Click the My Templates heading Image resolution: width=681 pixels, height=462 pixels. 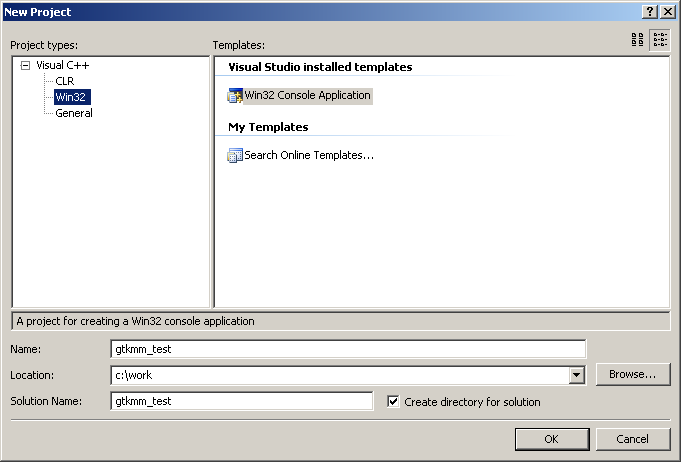[268, 127]
